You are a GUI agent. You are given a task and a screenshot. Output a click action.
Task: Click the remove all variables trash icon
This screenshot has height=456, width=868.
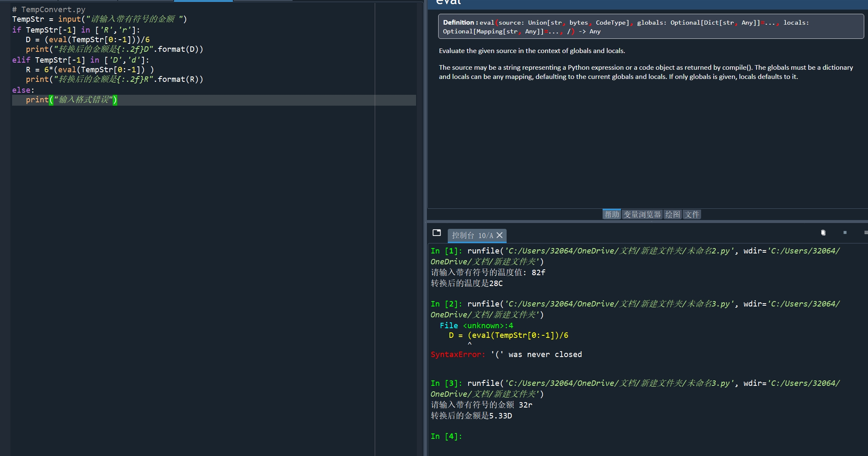823,233
